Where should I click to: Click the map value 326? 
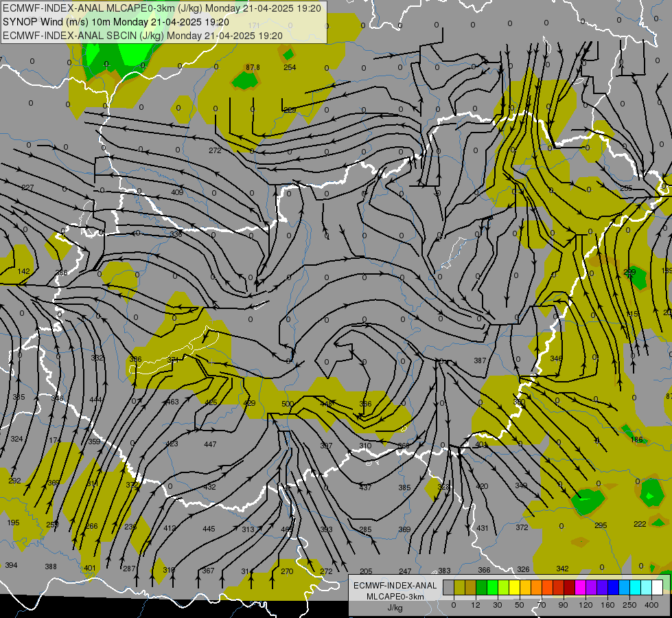pos(523,569)
